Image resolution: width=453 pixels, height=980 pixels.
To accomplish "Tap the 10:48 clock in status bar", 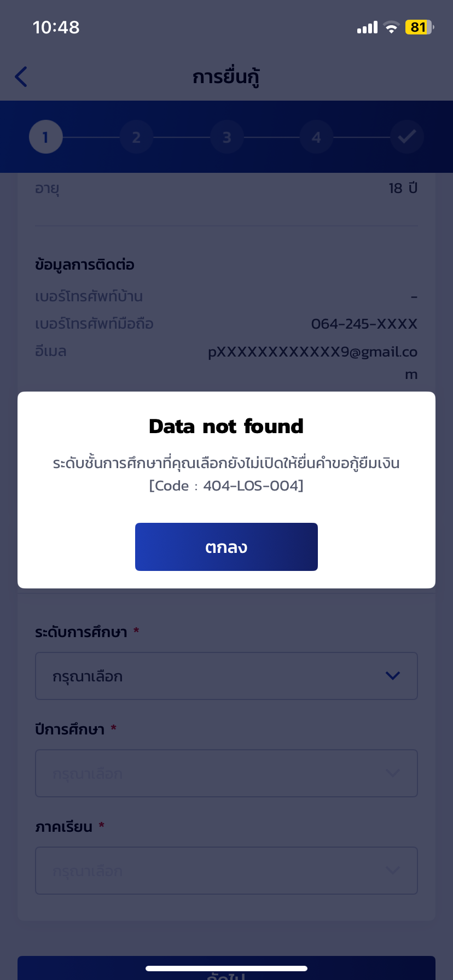I will click(x=56, y=27).
